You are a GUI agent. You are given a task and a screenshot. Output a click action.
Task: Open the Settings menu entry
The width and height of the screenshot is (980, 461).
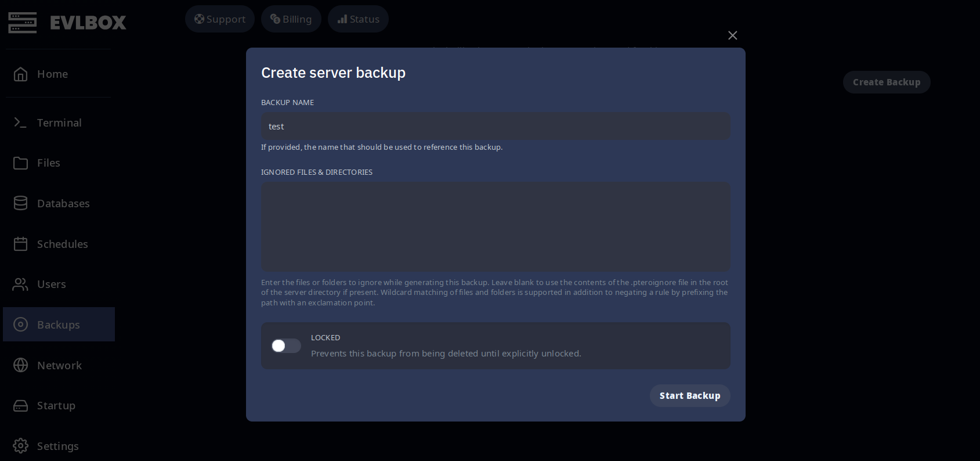pos(59,446)
